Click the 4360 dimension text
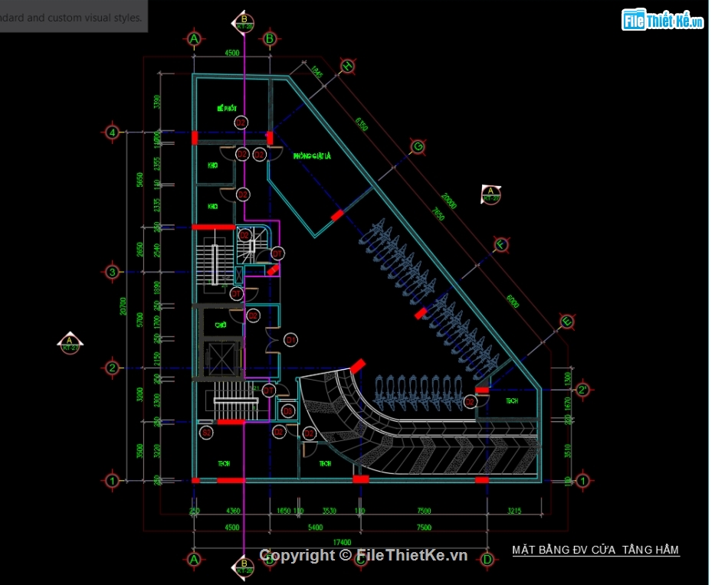The width and height of the screenshot is (728, 585). coord(233,511)
